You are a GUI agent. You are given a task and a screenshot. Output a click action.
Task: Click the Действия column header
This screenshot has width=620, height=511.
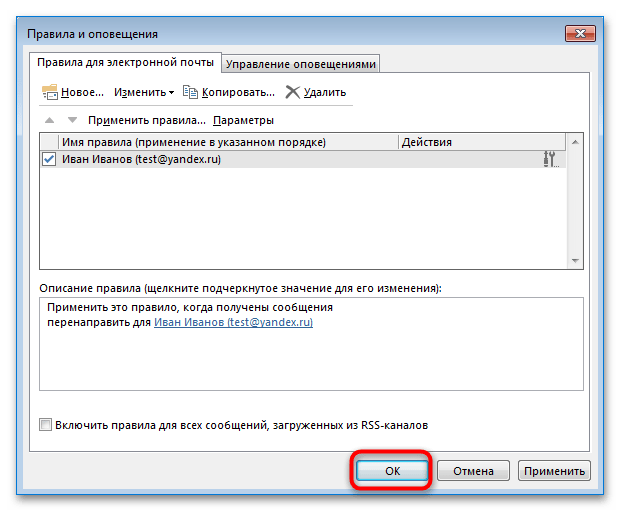(x=482, y=142)
